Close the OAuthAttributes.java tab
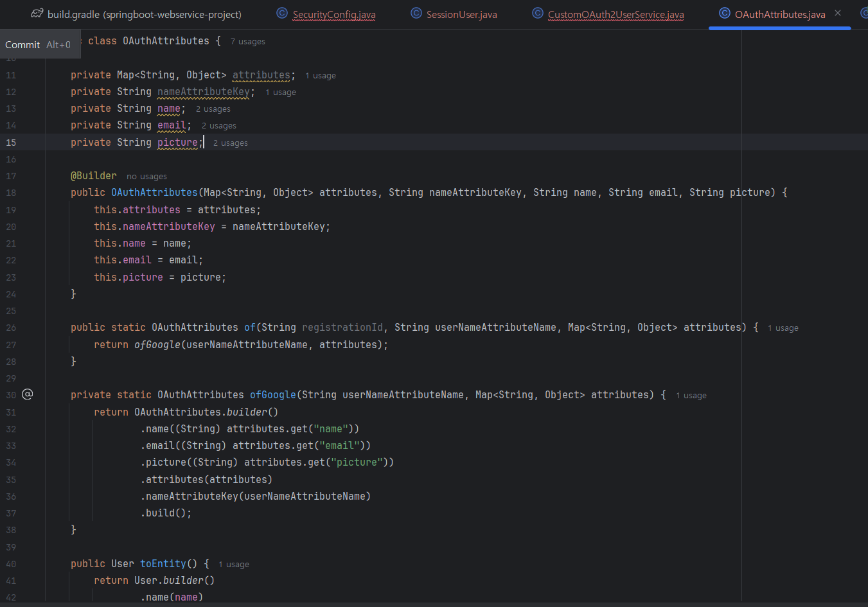 click(838, 13)
